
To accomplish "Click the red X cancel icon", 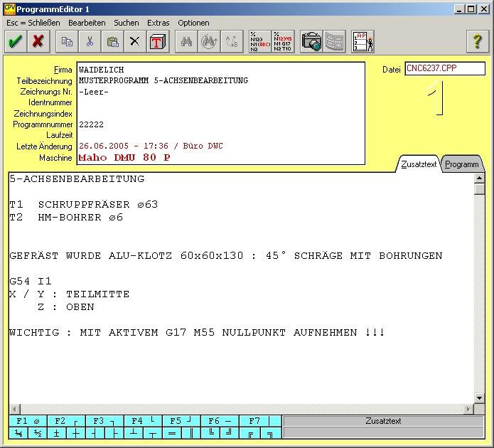I will point(38,42).
